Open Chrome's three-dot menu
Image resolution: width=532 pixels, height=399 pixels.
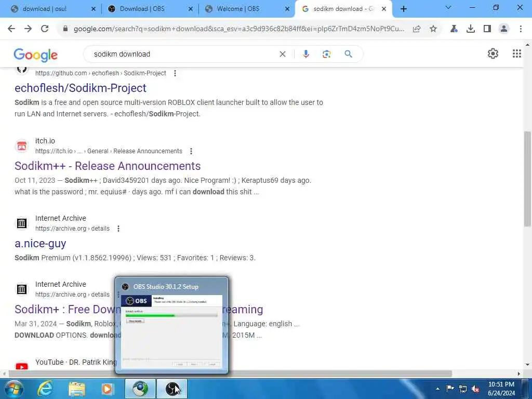pyautogui.click(x=521, y=29)
